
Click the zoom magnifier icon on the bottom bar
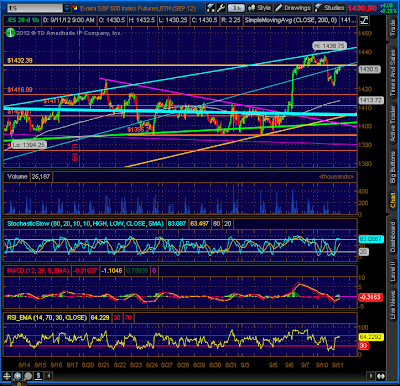[17, 376]
